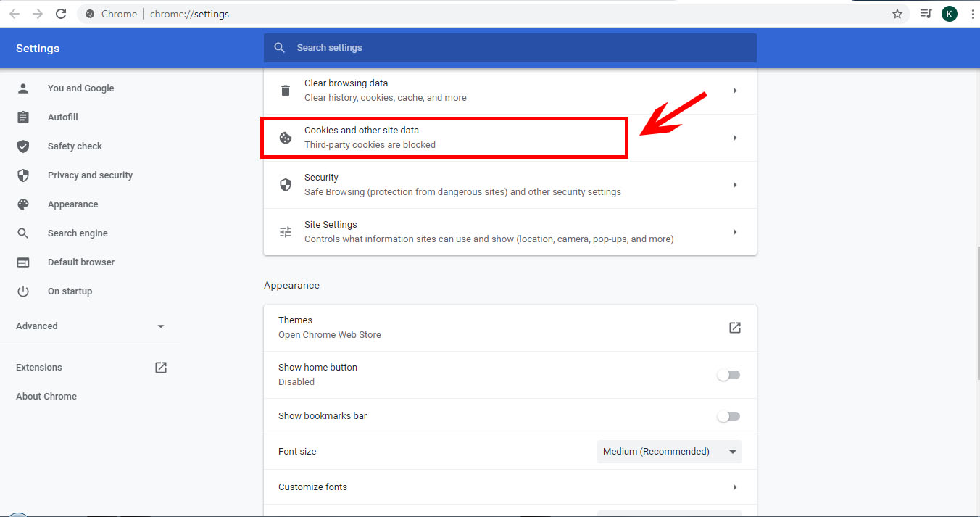Image resolution: width=980 pixels, height=517 pixels.
Task: Open Chrome Web Store themes link icon
Action: (x=734, y=328)
